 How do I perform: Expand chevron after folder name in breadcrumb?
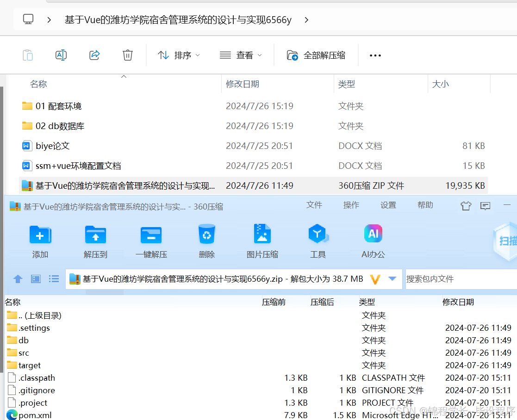click(307, 20)
